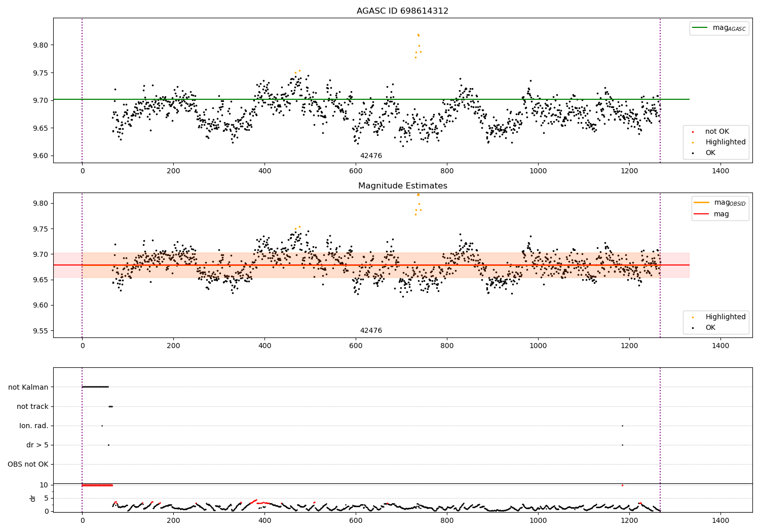Click the 'AGASC ID 698614312' plot title
The width and height of the screenshot is (760, 532).
(x=402, y=11)
